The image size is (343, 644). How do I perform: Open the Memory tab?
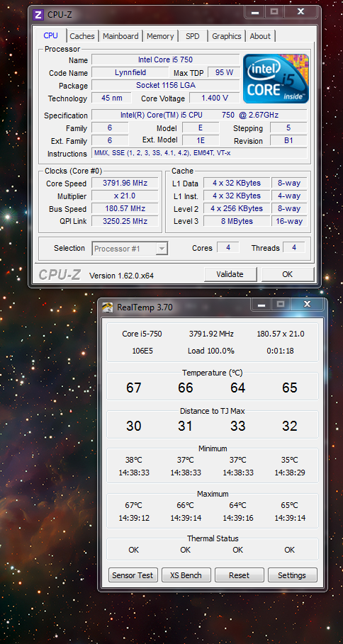[x=160, y=36]
